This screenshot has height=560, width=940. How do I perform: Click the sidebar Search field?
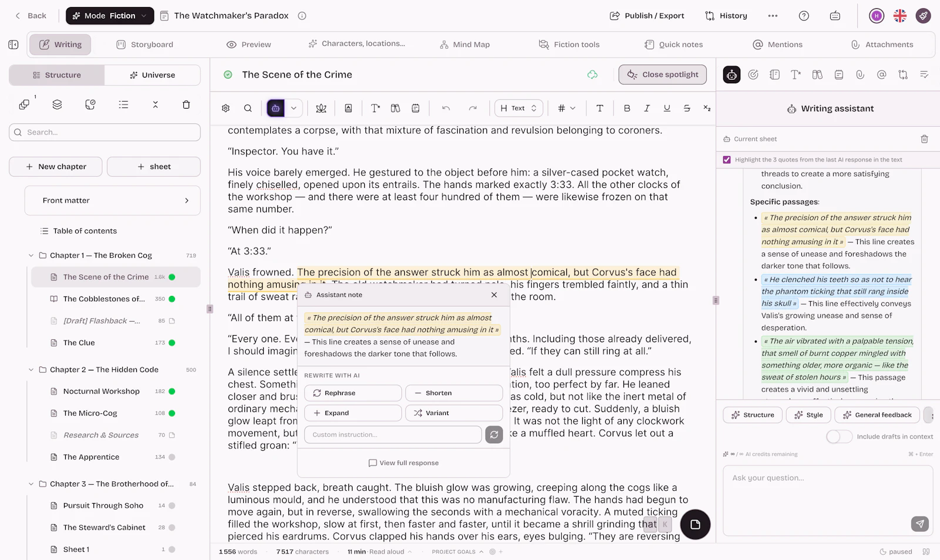105,132
